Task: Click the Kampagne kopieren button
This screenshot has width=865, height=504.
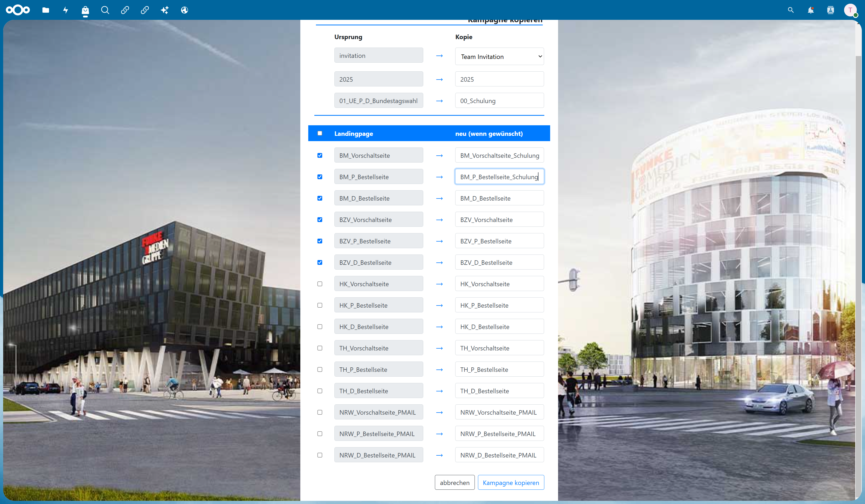Action: [x=511, y=482]
